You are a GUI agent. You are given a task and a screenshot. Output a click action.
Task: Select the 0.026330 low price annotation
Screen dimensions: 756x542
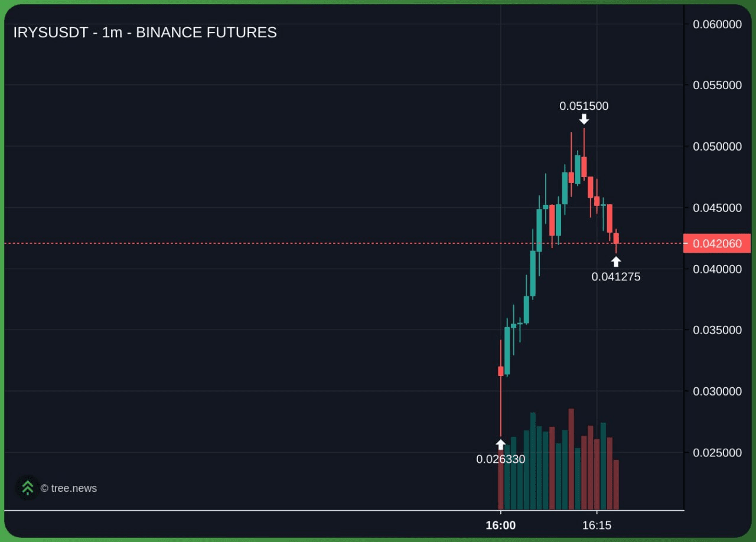[x=500, y=459]
